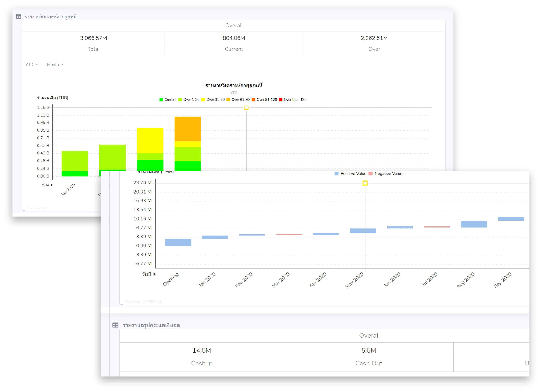
Task: Click the yellow marker on the aging chart
Action: click(x=246, y=108)
